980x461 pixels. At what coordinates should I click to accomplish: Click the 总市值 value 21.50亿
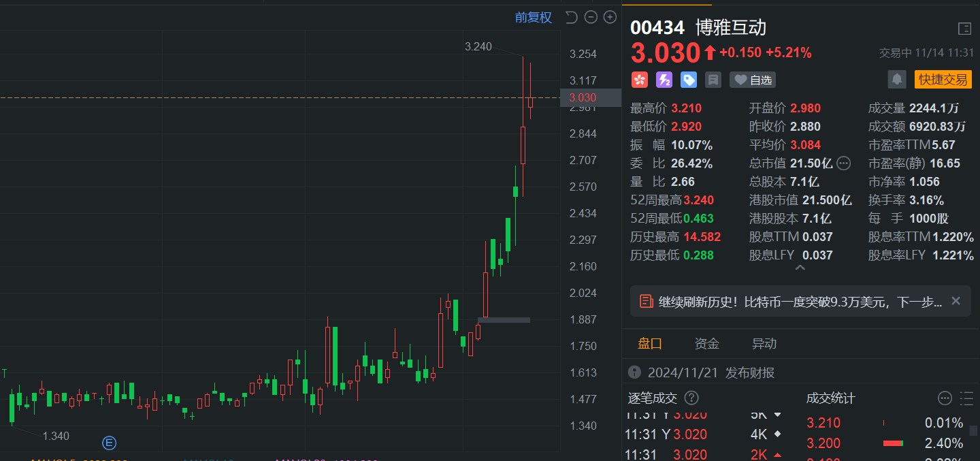(811, 163)
